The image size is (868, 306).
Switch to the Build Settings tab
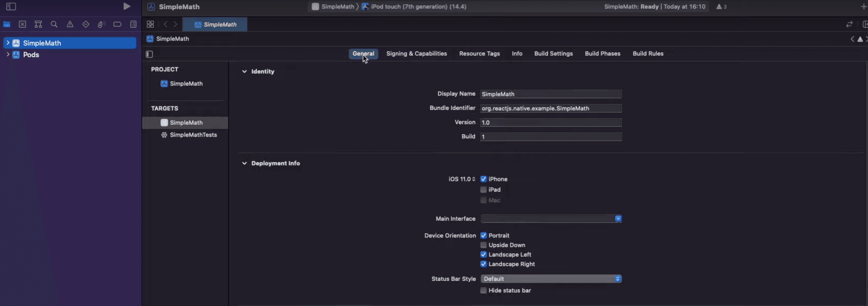point(553,53)
